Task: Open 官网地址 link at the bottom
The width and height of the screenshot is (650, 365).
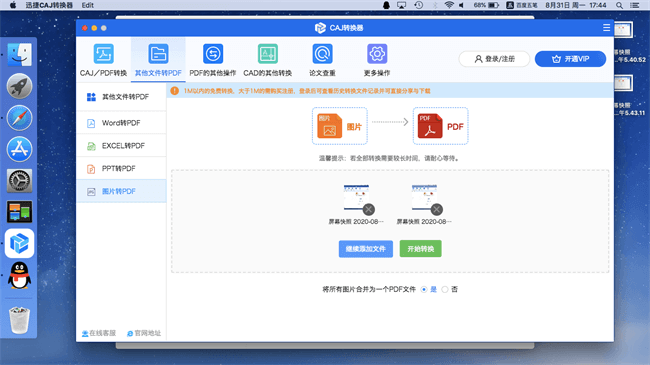Action: (144, 333)
